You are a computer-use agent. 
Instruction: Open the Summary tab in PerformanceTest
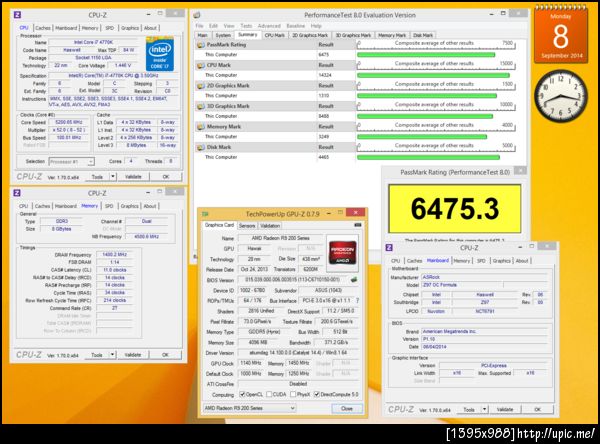(248, 35)
